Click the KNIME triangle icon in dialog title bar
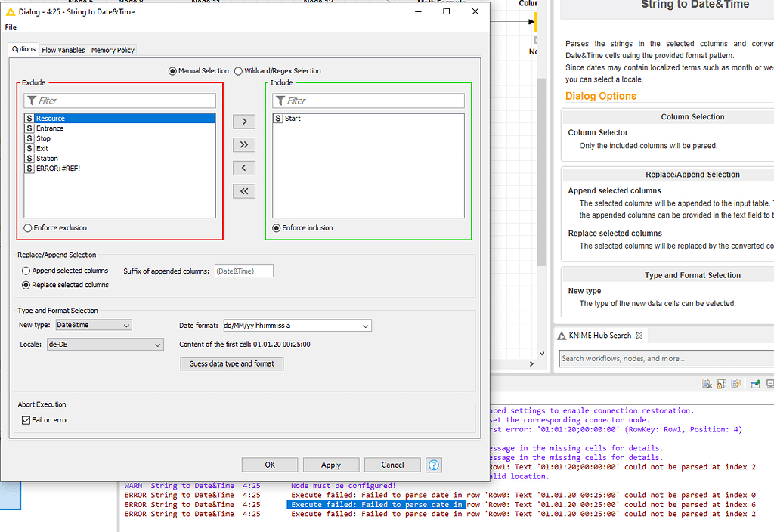Screen dimensions: 774x532 pos(9,11)
